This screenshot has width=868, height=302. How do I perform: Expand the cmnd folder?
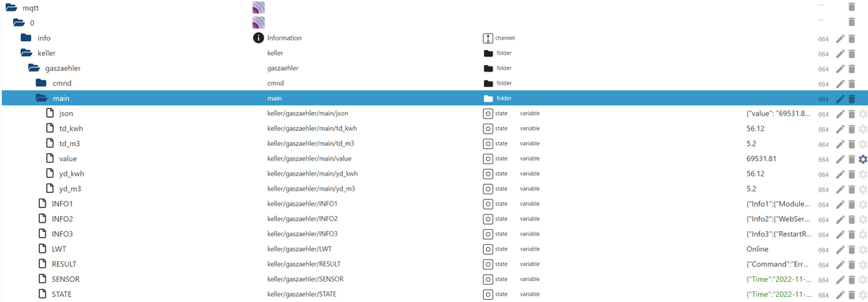(x=41, y=83)
